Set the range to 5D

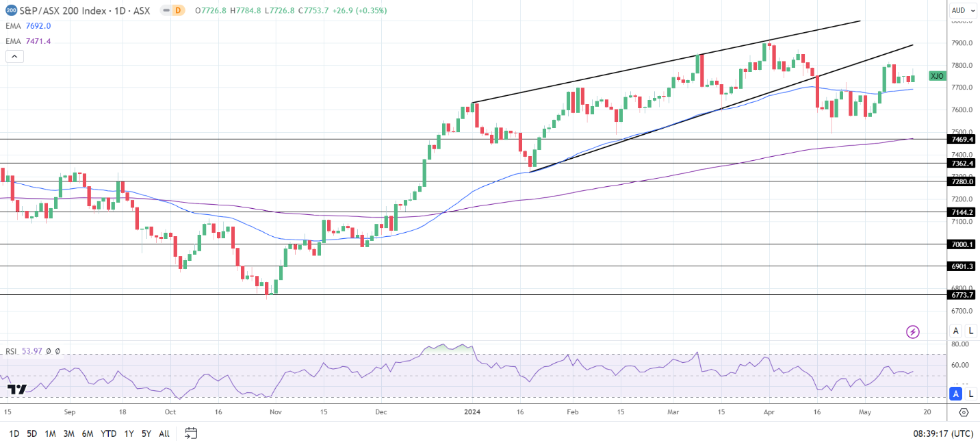pos(31,433)
